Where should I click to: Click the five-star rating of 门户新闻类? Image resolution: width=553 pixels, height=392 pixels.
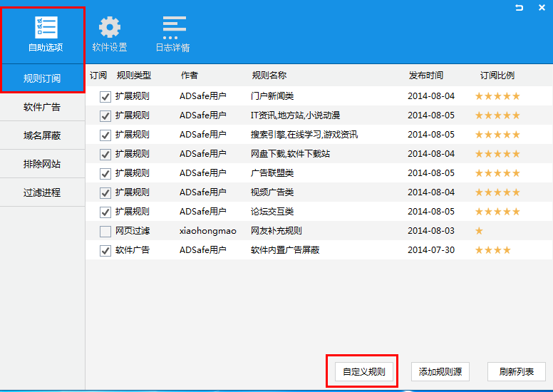point(497,96)
